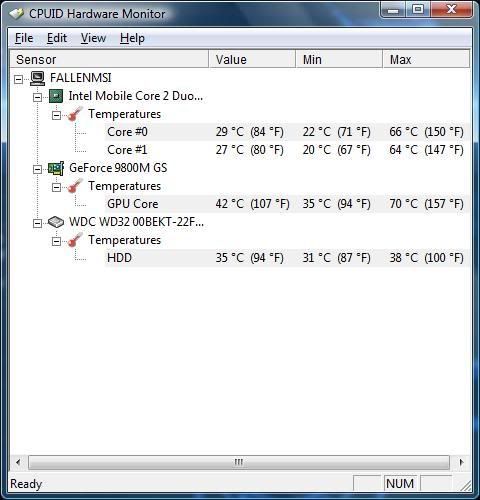Collapse the WDC WD32 00BEKT drive node
Viewport: 480px width, 500px height.
[x=38, y=223]
